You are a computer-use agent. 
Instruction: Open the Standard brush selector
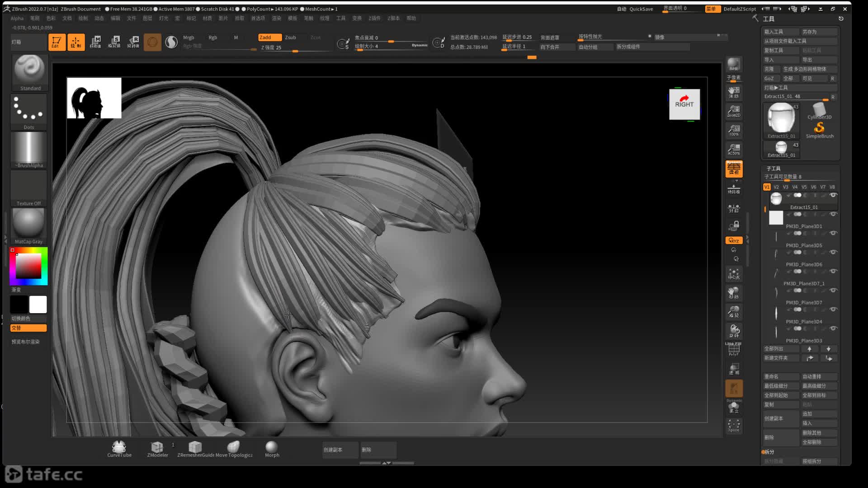coord(29,73)
